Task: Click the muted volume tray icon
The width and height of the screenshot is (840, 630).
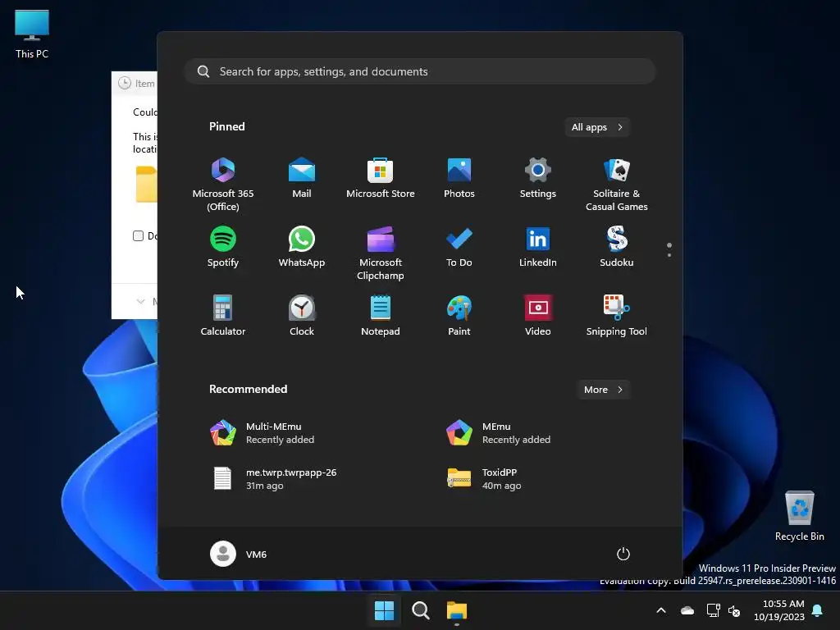Action: click(734, 610)
